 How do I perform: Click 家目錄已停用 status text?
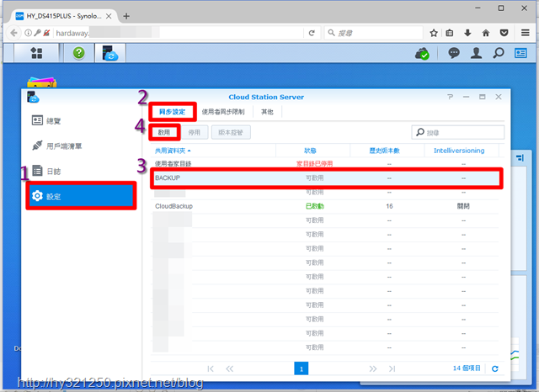pyautogui.click(x=314, y=164)
